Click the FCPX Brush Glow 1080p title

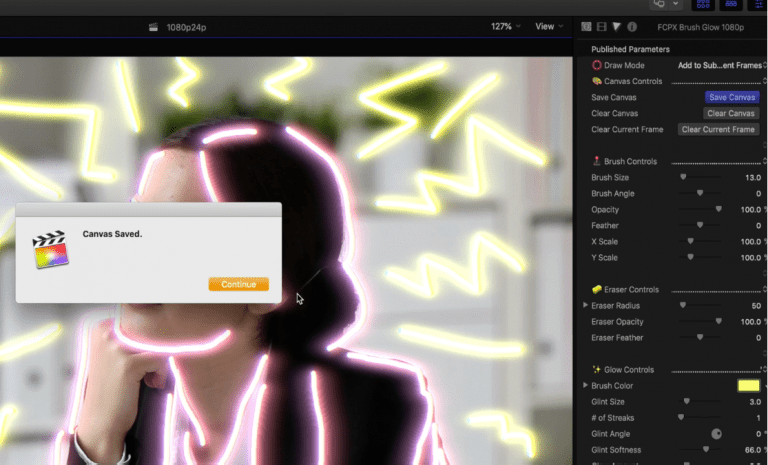(x=700, y=27)
